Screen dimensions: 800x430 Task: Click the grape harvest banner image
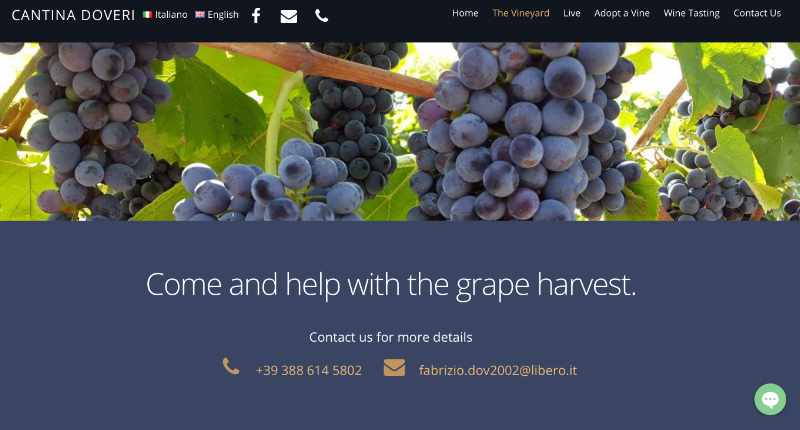click(x=400, y=132)
